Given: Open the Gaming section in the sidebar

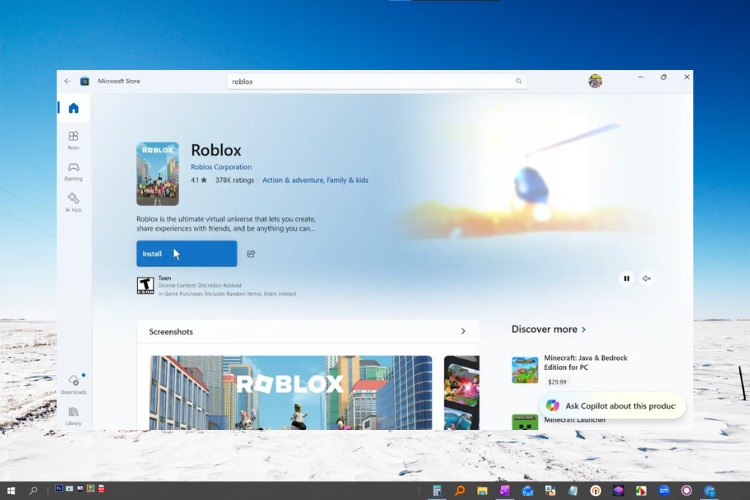Looking at the screenshot, I should (x=73, y=172).
